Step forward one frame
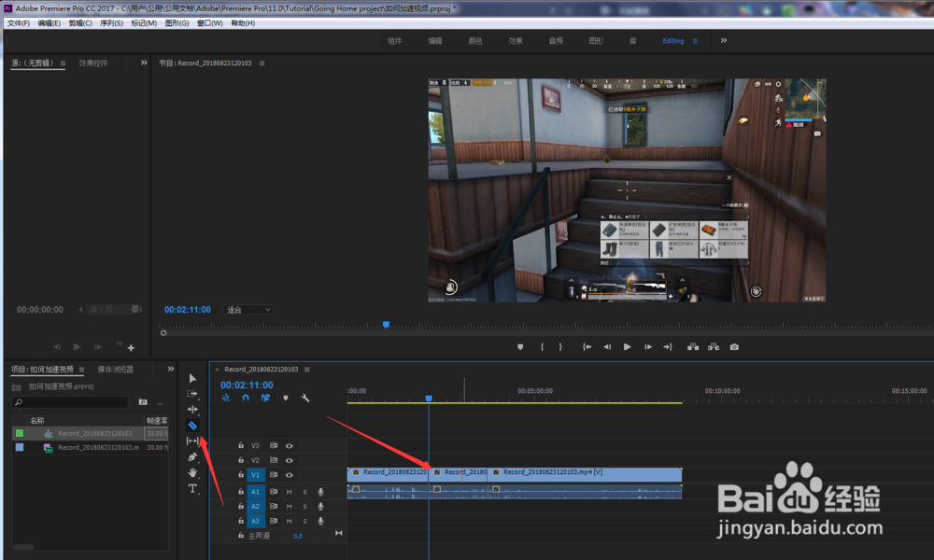The image size is (934, 560). pos(648,347)
